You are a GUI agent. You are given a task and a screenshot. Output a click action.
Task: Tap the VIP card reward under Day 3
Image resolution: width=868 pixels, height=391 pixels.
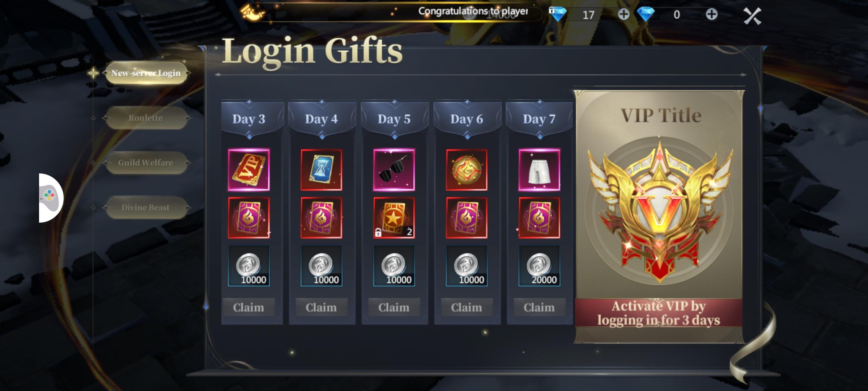point(249,170)
